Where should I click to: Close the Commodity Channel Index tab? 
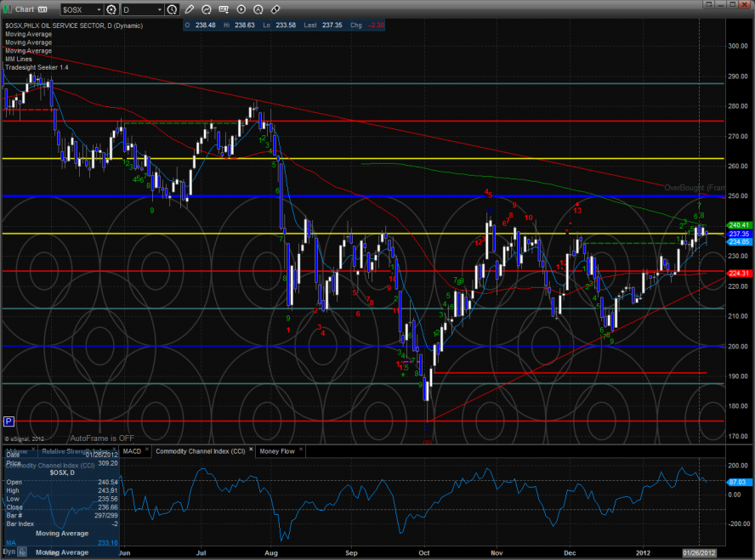click(x=251, y=450)
